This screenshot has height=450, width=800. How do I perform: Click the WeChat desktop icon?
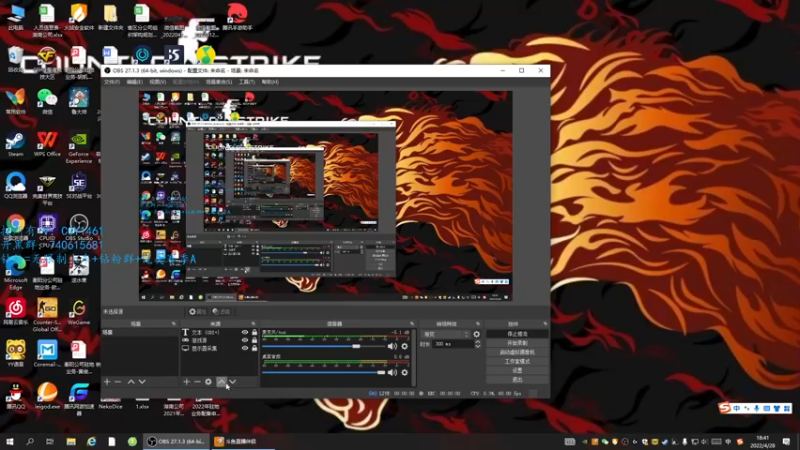tap(47, 101)
